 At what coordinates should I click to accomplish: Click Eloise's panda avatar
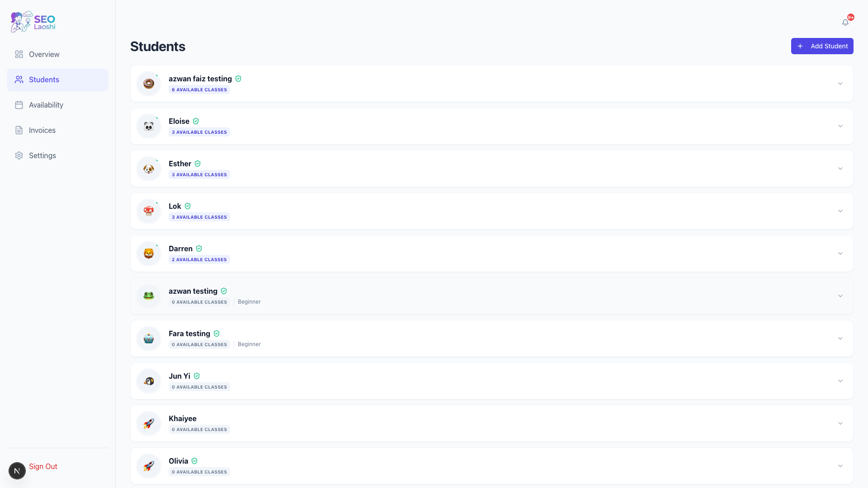click(148, 126)
